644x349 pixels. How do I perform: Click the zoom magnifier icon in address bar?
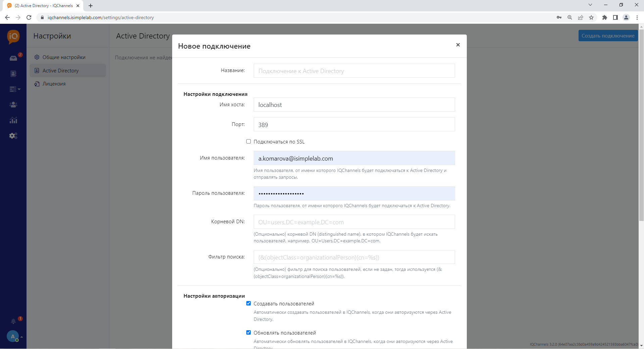pyautogui.click(x=570, y=17)
